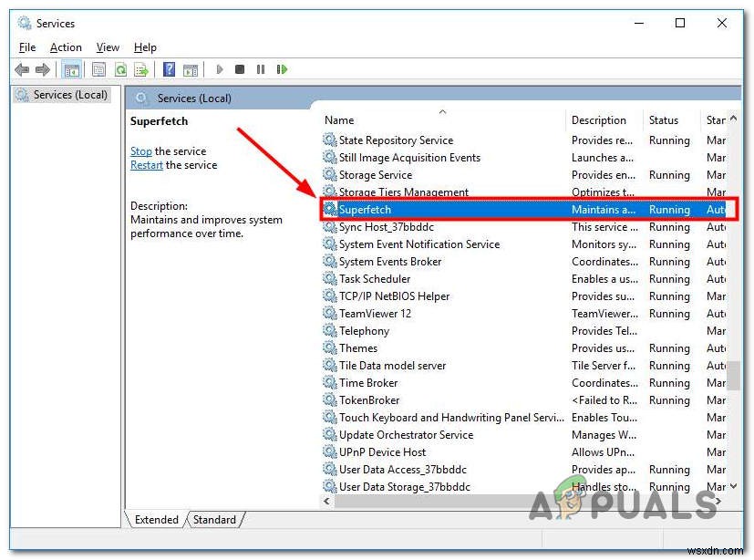
Task: Click the Superfetch service name
Action: point(365,210)
